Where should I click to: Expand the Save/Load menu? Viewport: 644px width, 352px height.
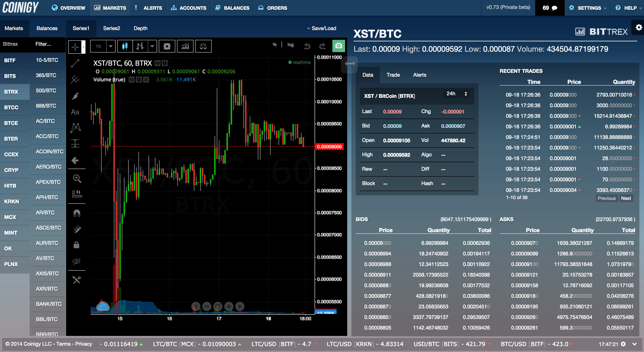(x=322, y=28)
